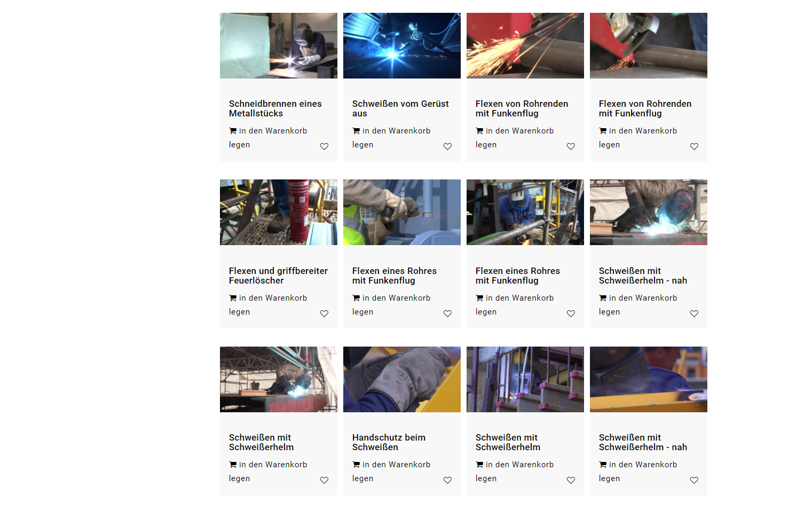Click cart icon under 'Flexen und griffbereiter Feuerlöscher'
Viewport: 812px width, 510px height.
pyautogui.click(x=233, y=298)
